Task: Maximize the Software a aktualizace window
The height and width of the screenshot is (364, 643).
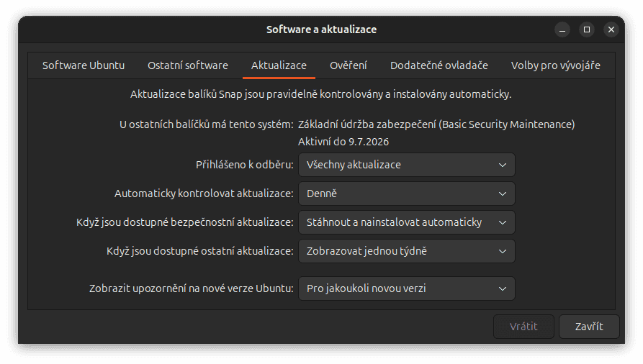Action: 587,29
